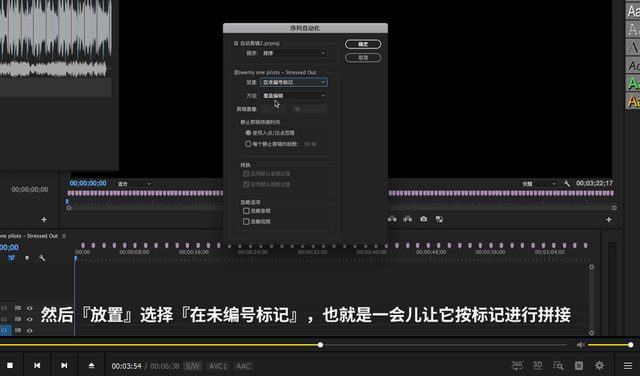Click the 取消 button in the dialog
Screen dimensions: 640x376
363,58
